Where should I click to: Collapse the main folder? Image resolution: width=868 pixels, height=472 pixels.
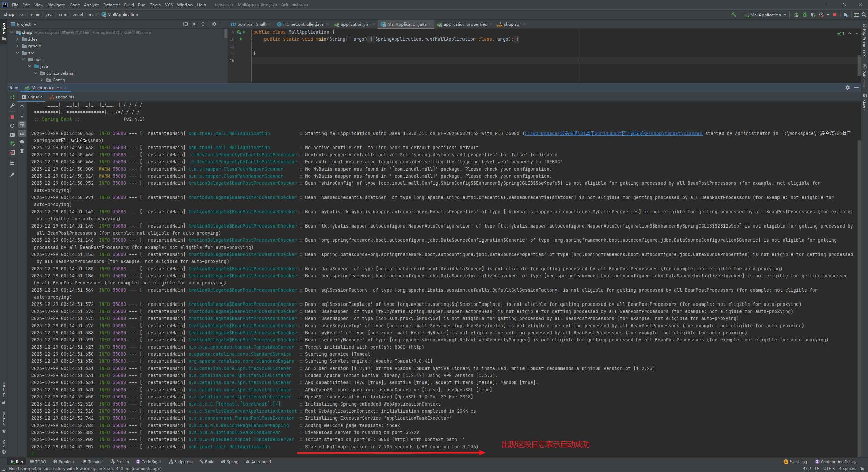click(24, 60)
